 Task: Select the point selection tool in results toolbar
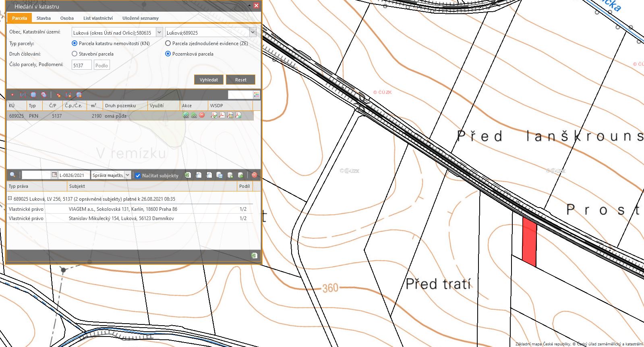(x=12, y=95)
